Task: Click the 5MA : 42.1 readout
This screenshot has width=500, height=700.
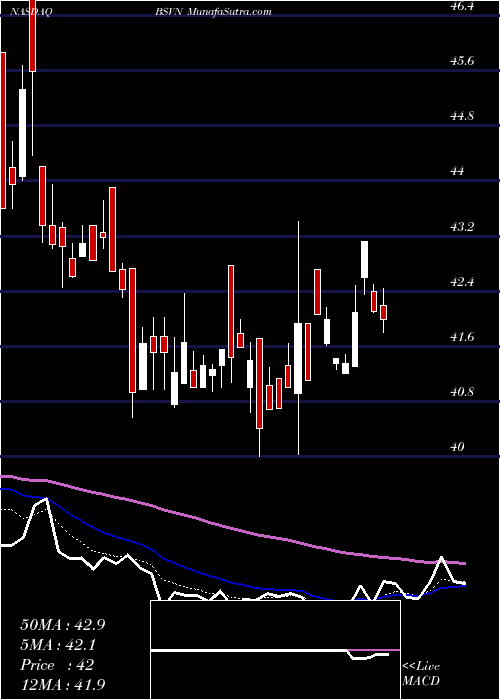Action: pyautogui.click(x=59, y=645)
